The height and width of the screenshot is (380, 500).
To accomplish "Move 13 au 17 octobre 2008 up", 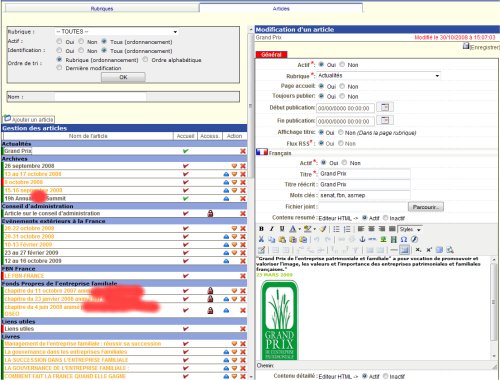I will pos(226,174).
